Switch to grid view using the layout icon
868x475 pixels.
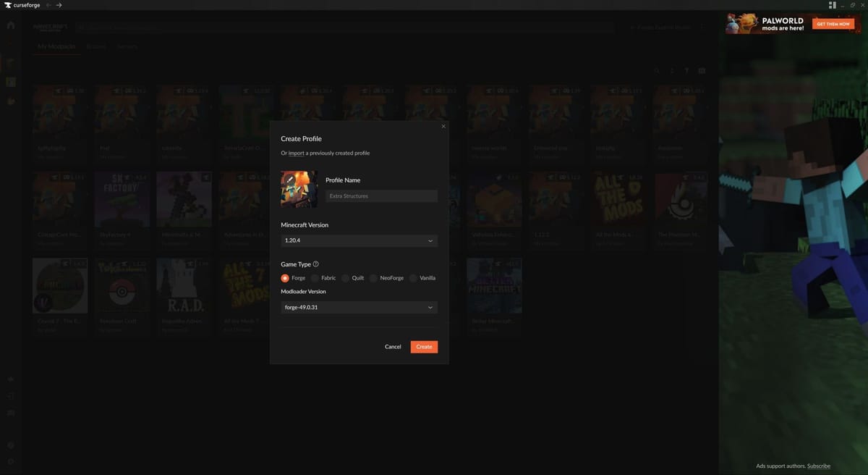click(700, 70)
